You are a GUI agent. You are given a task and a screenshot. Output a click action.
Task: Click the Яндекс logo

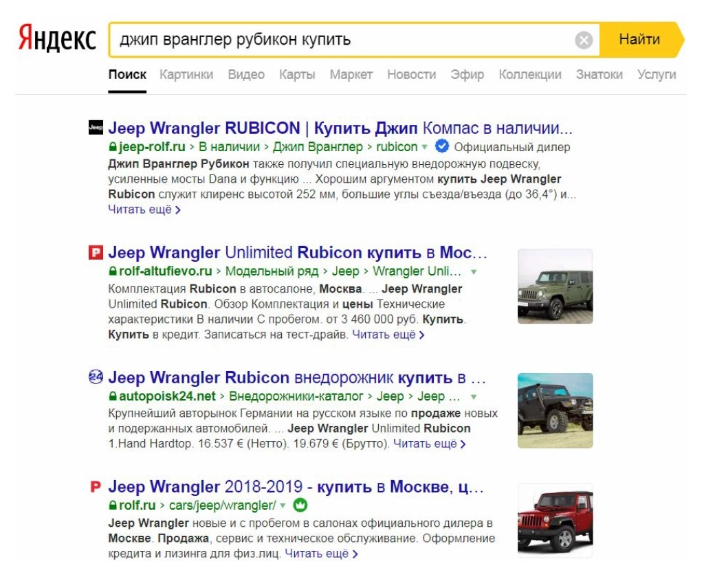(x=57, y=38)
